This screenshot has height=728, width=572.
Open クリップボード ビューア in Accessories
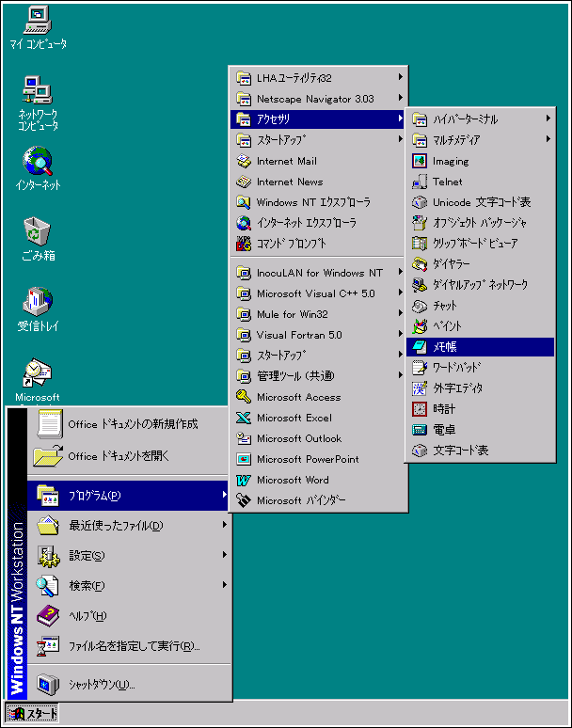click(x=481, y=244)
